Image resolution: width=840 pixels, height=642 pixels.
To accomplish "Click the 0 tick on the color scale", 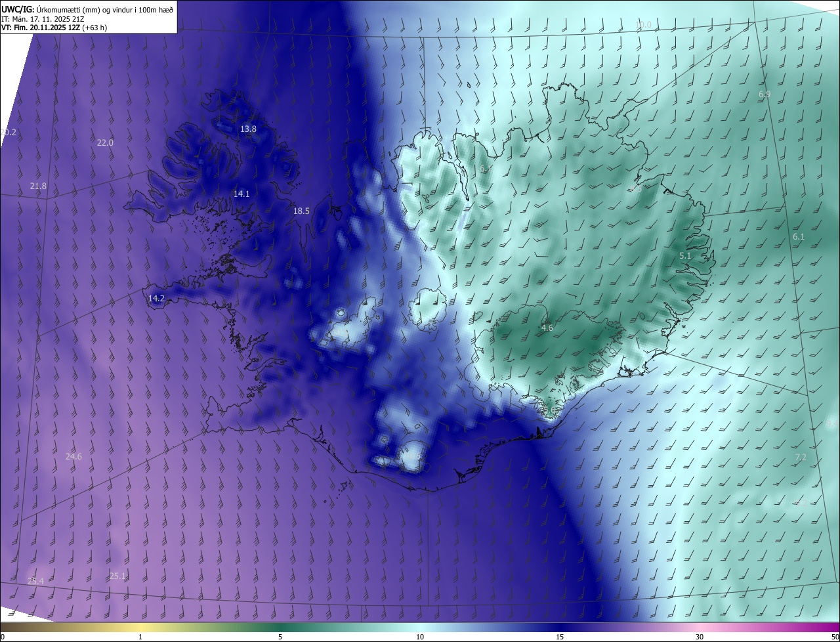I will [x=3, y=637].
